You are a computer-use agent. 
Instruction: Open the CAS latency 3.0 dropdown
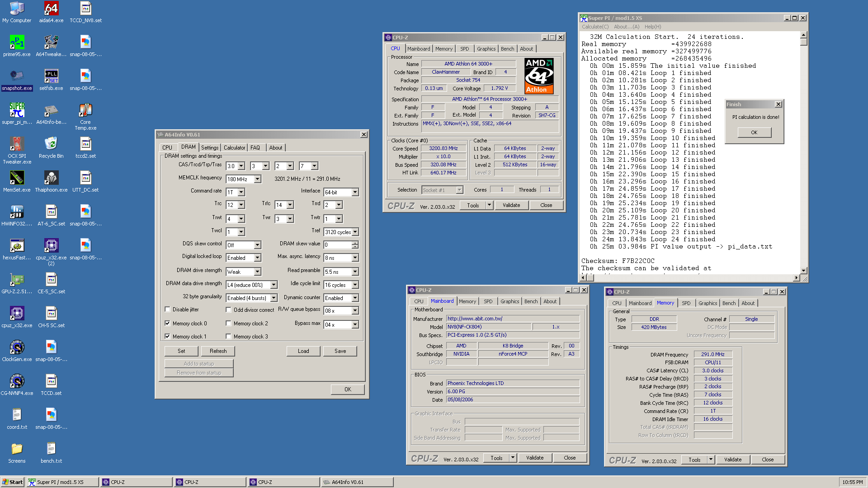(241, 166)
